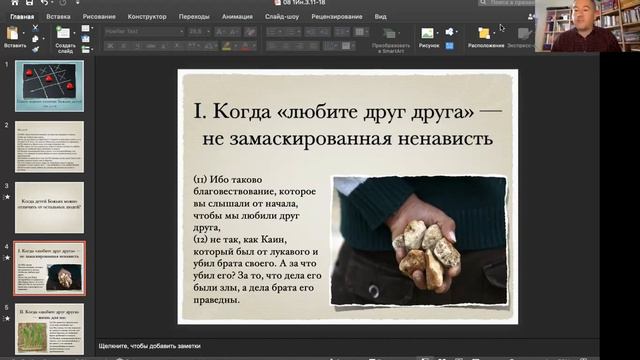Screen dimensions: 640x360
Task: Open the Анимация ribbon tab
Action: [x=237, y=17]
